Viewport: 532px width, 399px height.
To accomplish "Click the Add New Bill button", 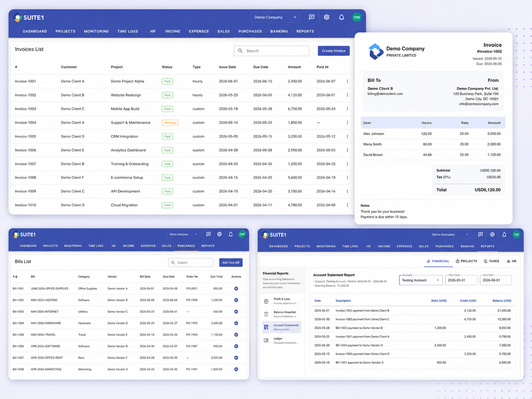I will pyautogui.click(x=231, y=263).
